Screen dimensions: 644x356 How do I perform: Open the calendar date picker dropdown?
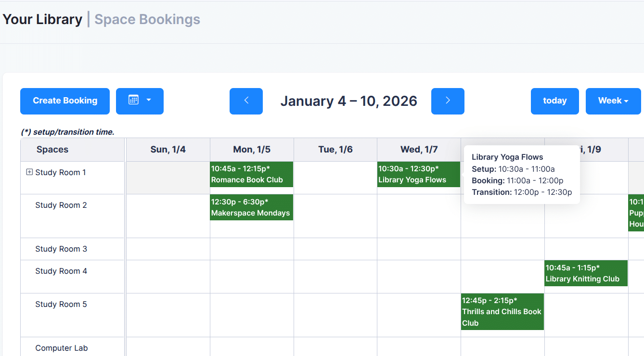(140, 101)
